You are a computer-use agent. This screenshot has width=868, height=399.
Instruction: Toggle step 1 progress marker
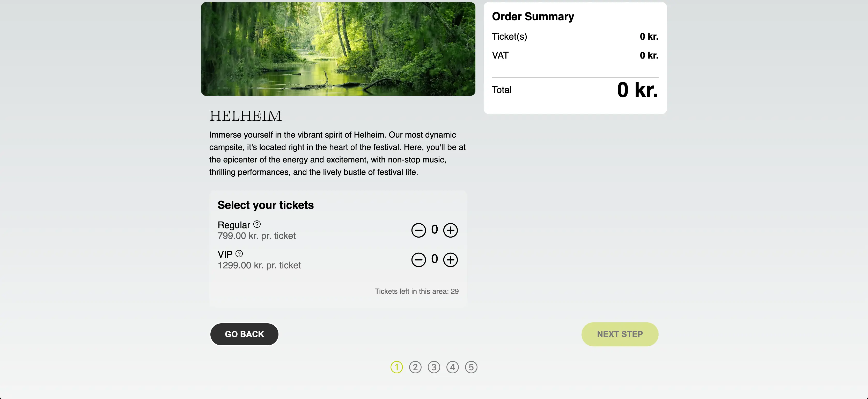coord(397,367)
